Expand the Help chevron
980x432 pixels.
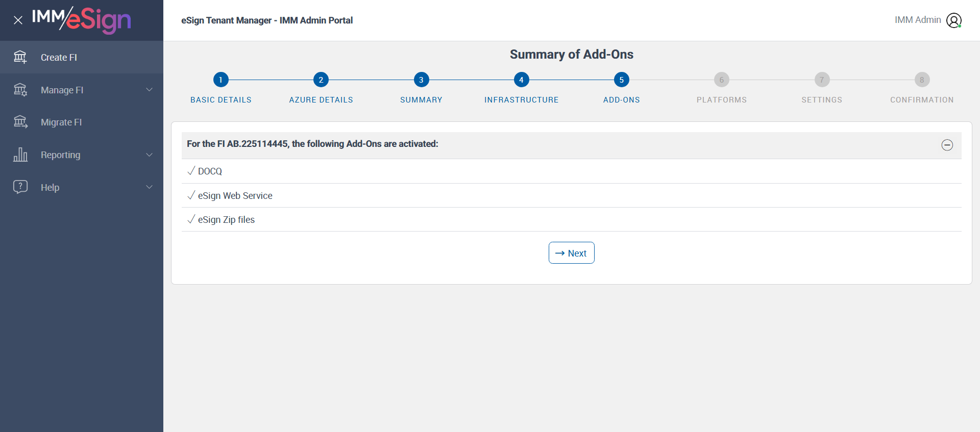[150, 187]
